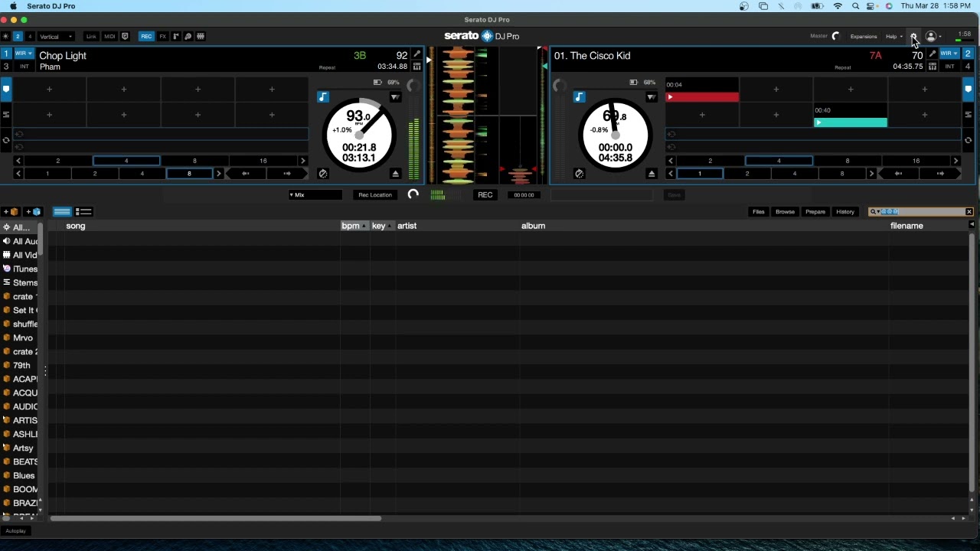980x551 pixels.
Task: Open WIR input dropdown on right deck
Action: (x=949, y=54)
